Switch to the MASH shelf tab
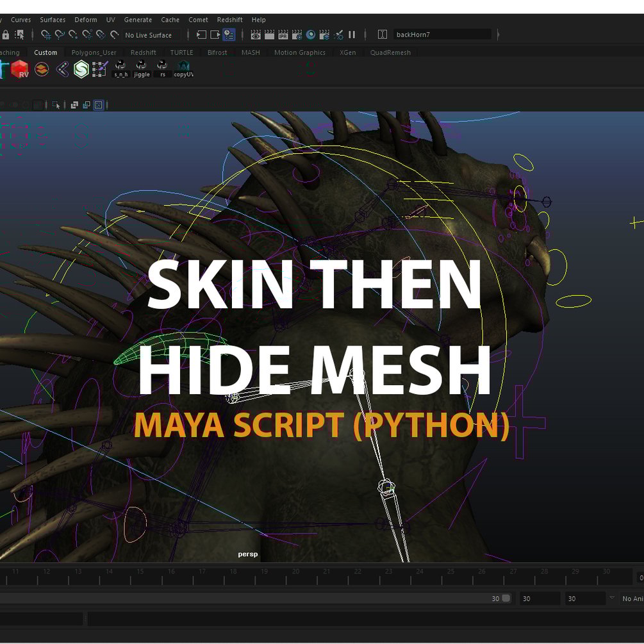Image resolution: width=644 pixels, height=644 pixels. (x=251, y=53)
